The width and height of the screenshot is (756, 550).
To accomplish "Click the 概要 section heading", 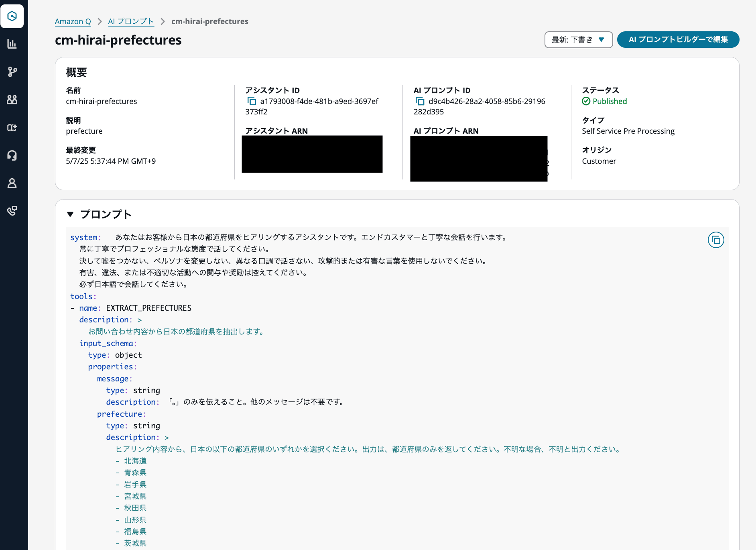I will [x=76, y=72].
